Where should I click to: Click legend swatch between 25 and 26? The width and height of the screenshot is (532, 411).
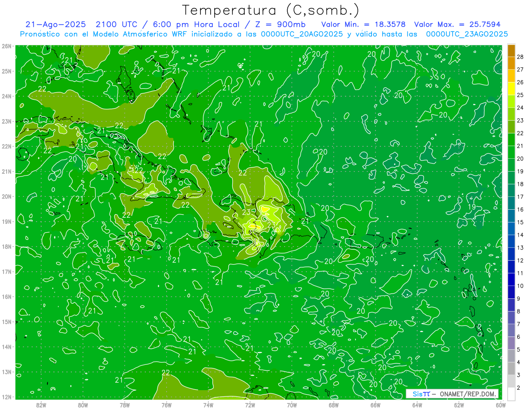[x=511, y=89]
